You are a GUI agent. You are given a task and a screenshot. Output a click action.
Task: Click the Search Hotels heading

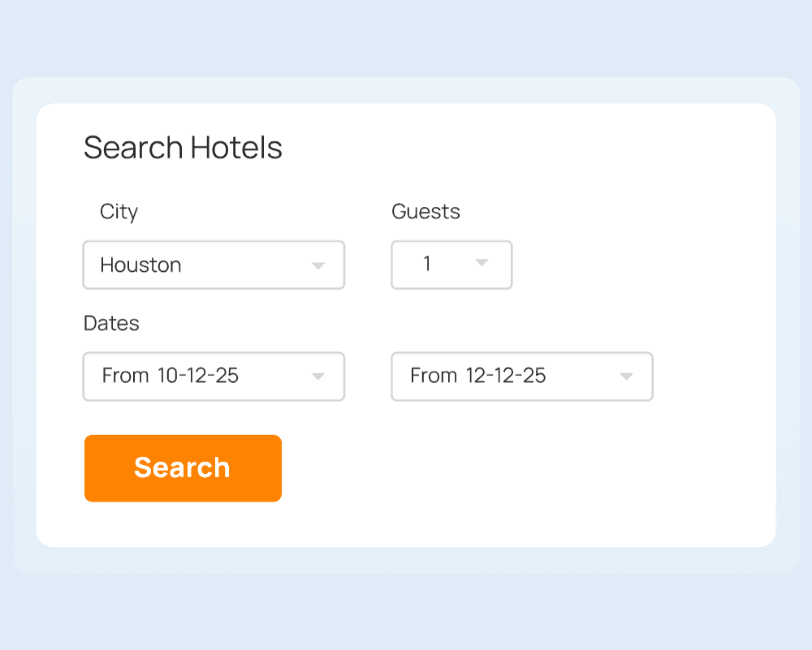click(x=183, y=148)
